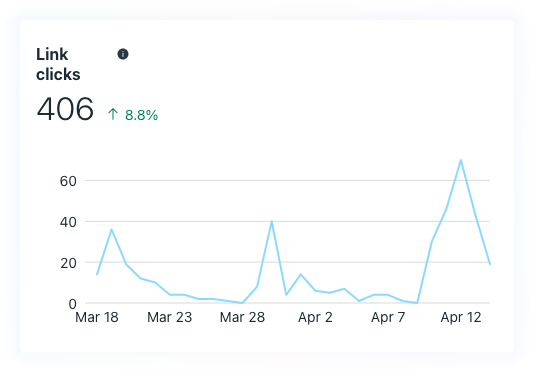Click the 'Mar 18' axis label
Screen dimensions: 554x392
coord(97,317)
